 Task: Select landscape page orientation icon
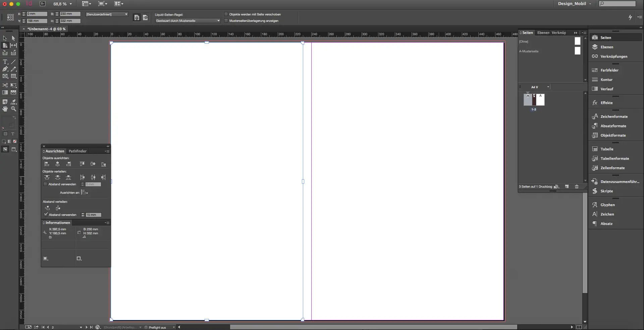145,18
